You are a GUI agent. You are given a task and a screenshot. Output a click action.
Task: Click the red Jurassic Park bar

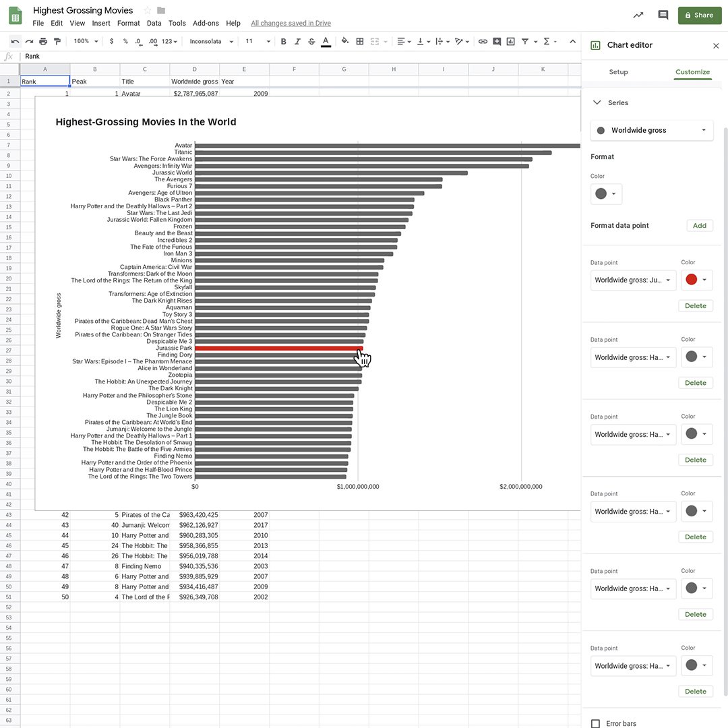[278, 348]
